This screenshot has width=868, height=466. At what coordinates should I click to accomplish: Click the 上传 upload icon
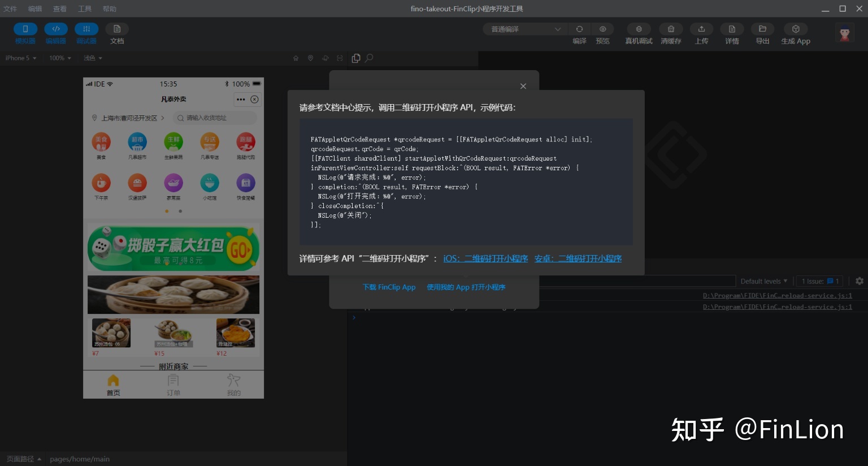coord(701,29)
